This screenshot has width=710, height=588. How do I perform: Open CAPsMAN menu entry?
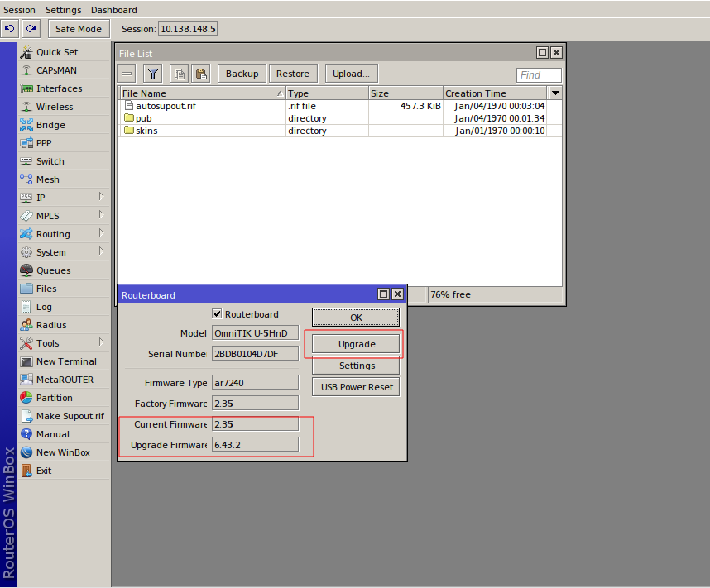point(64,70)
